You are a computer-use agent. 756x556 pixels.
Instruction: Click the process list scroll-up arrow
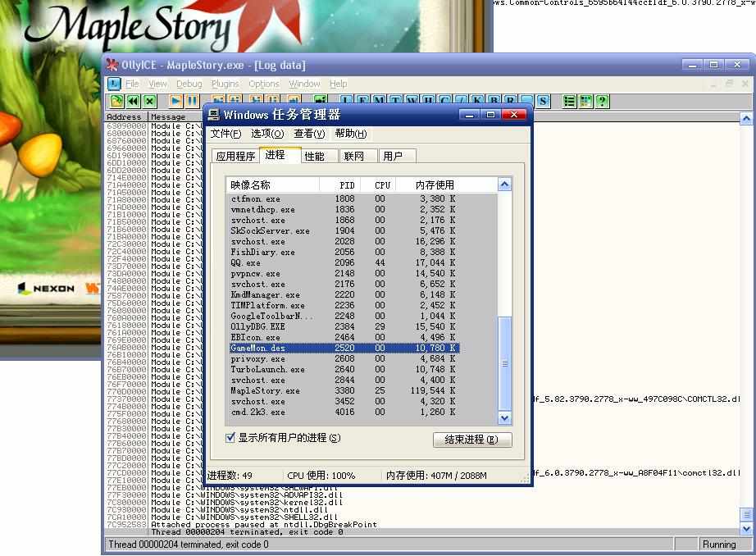click(x=504, y=185)
